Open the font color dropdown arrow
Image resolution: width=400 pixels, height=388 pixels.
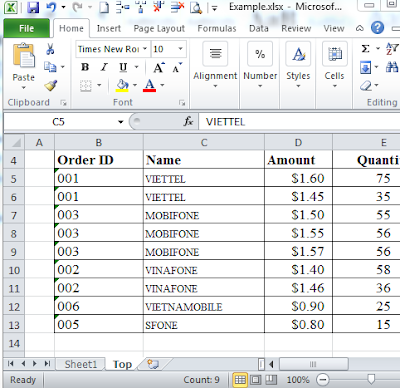tap(162, 85)
